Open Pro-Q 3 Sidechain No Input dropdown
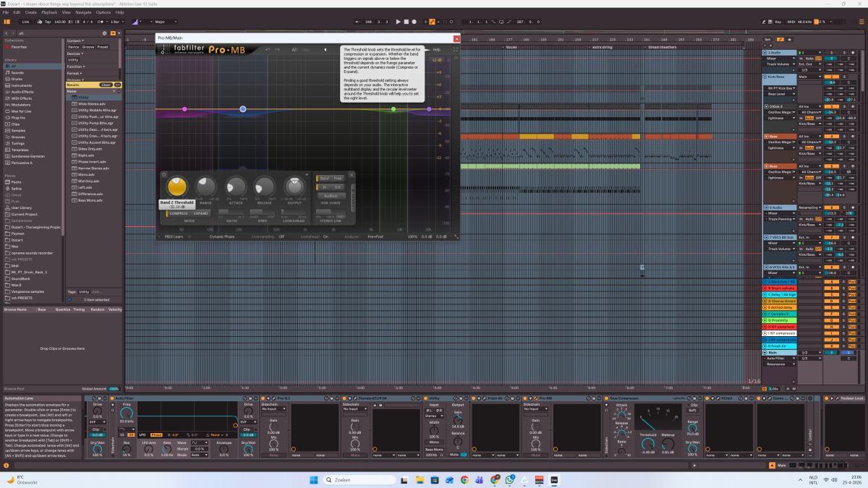The image size is (868, 488). point(273,408)
